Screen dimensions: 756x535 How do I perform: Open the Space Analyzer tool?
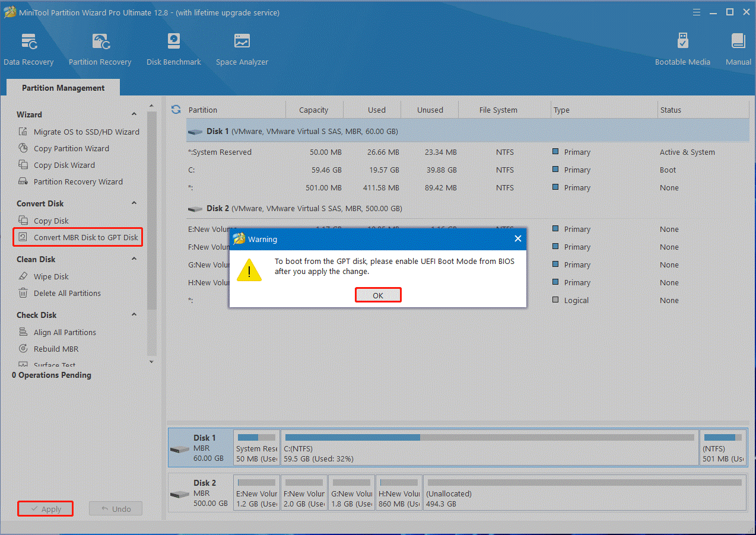coord(242,49)
